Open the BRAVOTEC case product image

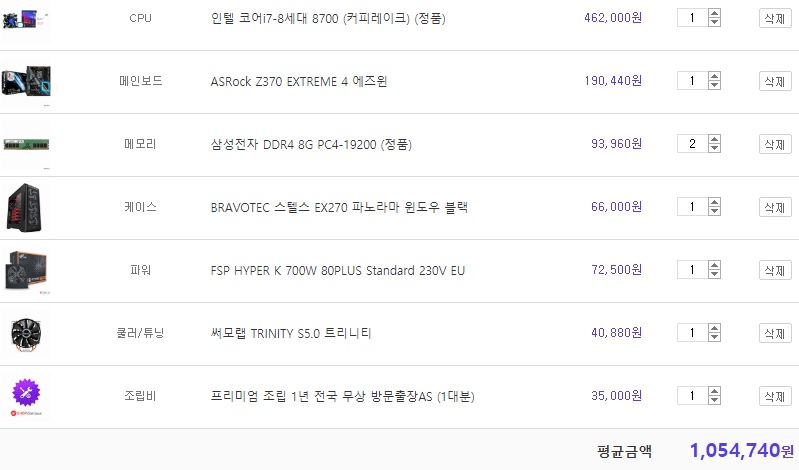[26, 207]
